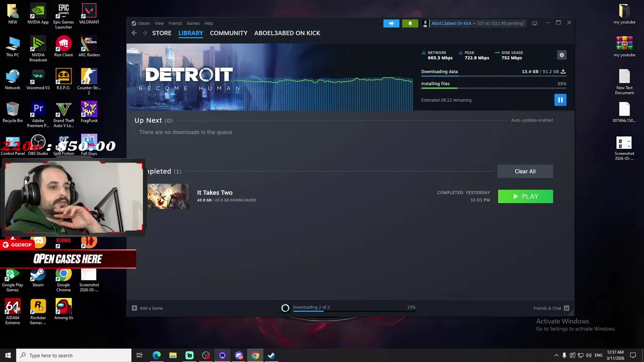The image size is (644, 362).
Task: Select the Google Chrome desktop shortcut
Action: (63, 280)
